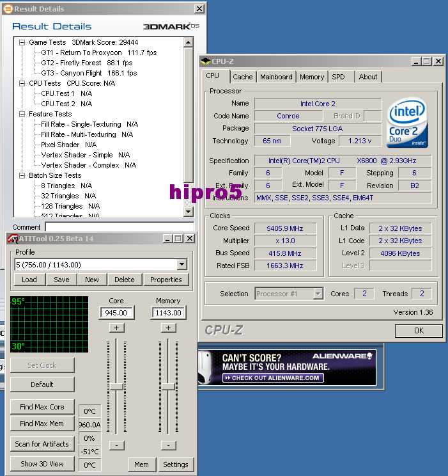Click the Core clock slider handle
Image resolution: width=448 pixels, height=476 pixels.
pyautogui.click(x=116, y=386)
